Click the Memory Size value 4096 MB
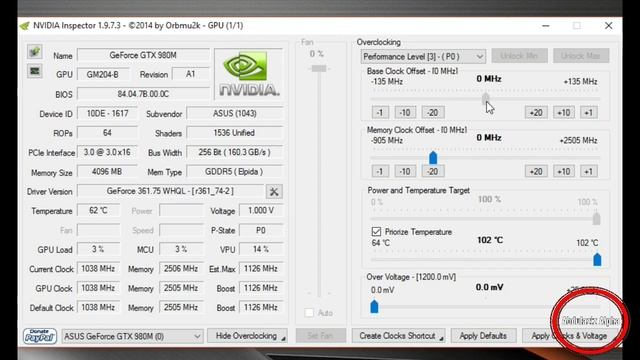Screen dimensions: 640x360 (x=107, y=171)
